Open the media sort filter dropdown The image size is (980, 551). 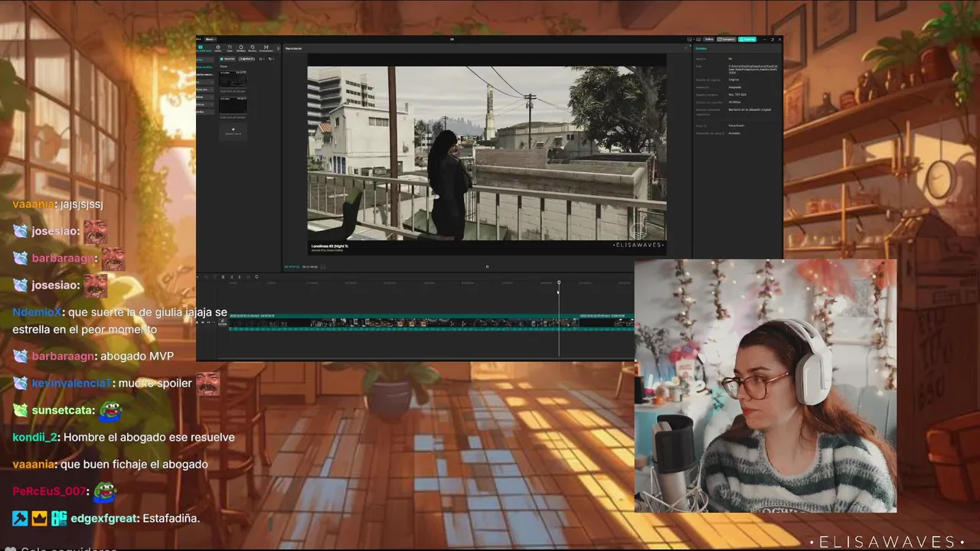point(271,59)
